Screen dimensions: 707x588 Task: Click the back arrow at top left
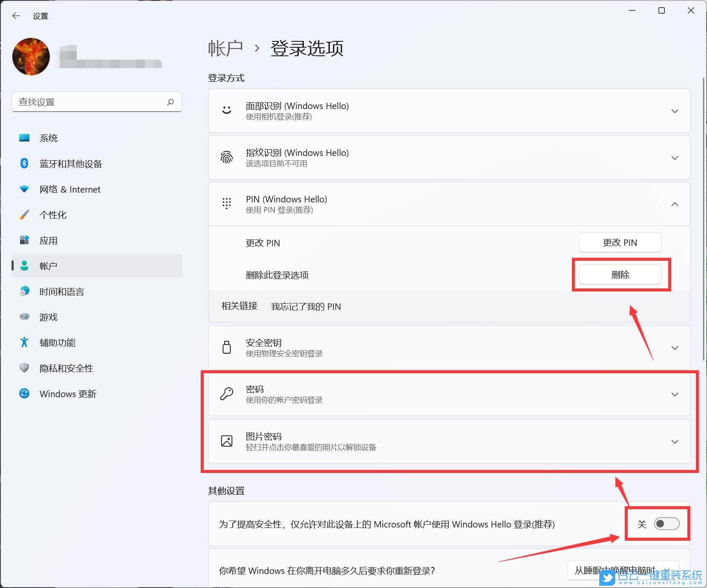[x=16, y=16]
